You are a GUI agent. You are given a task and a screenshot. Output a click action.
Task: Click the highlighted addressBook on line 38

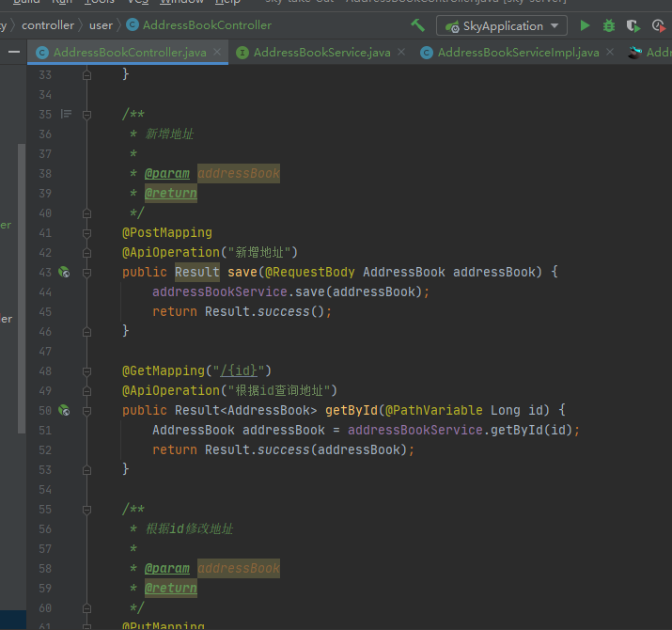point(239,173)
